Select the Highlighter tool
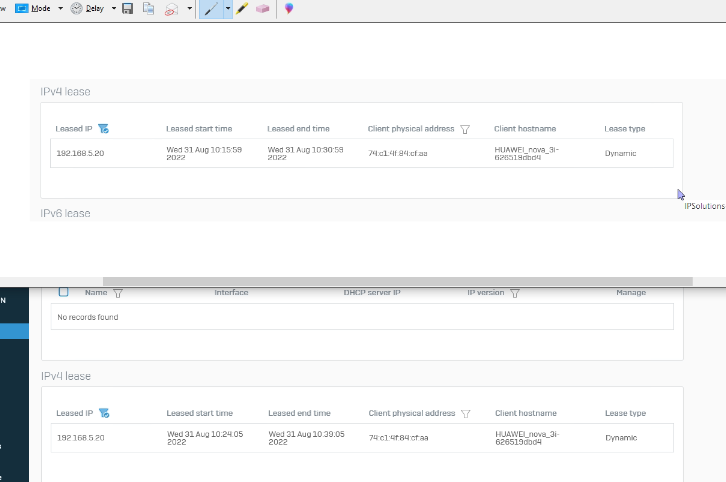726x482 pixels. click(242, 8)
